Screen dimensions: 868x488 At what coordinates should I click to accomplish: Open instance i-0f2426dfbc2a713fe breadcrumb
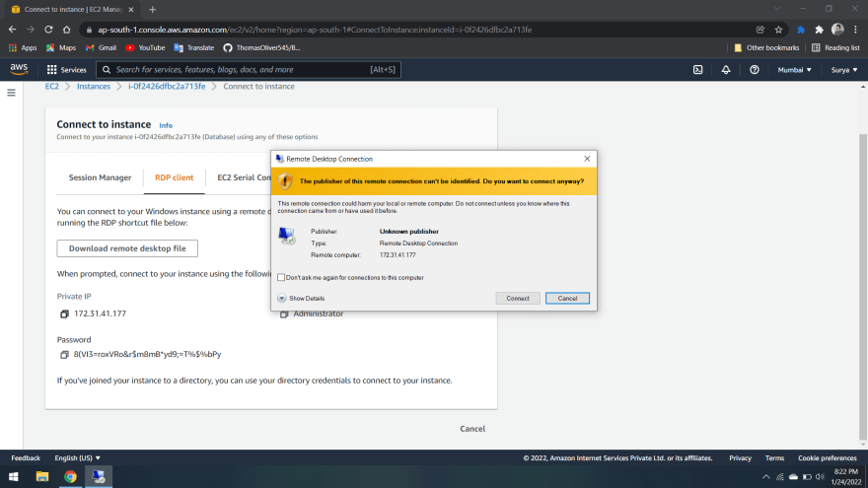point(167,87)
